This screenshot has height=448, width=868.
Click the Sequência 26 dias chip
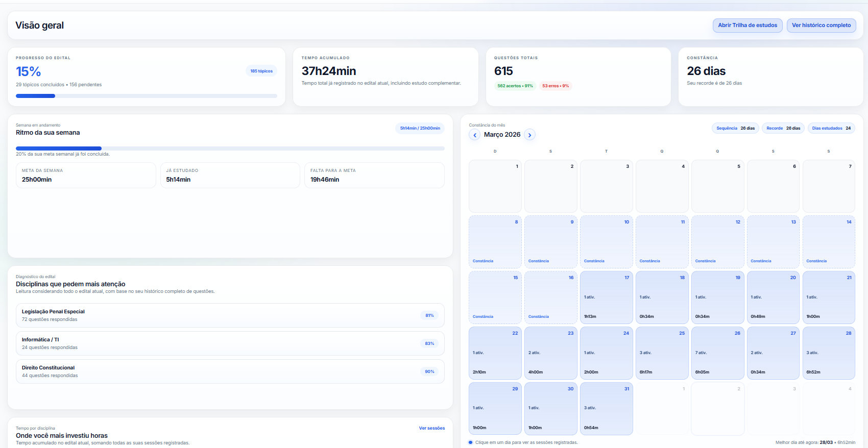click(x=735, y=129)
